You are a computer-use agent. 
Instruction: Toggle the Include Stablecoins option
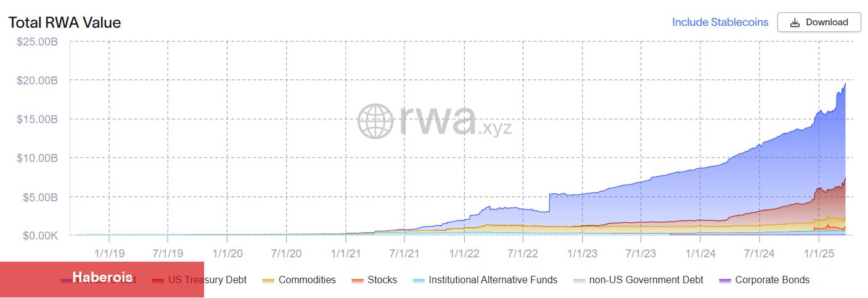coord(719,22)
